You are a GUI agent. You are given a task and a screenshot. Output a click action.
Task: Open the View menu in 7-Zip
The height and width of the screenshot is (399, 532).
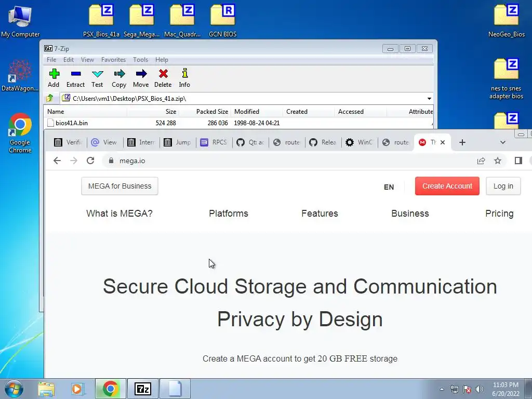tap(87, 60)
